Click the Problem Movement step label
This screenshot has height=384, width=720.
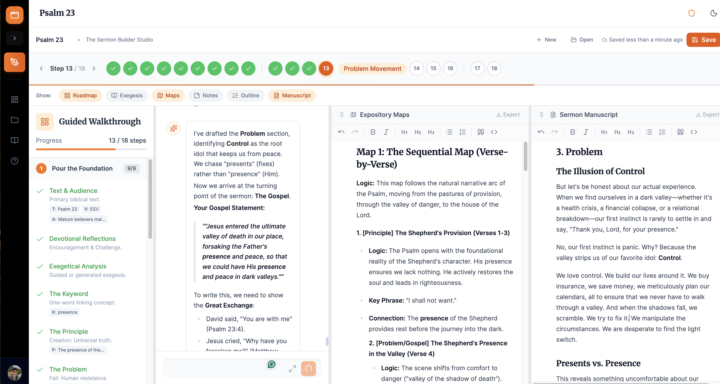(372, 68)
